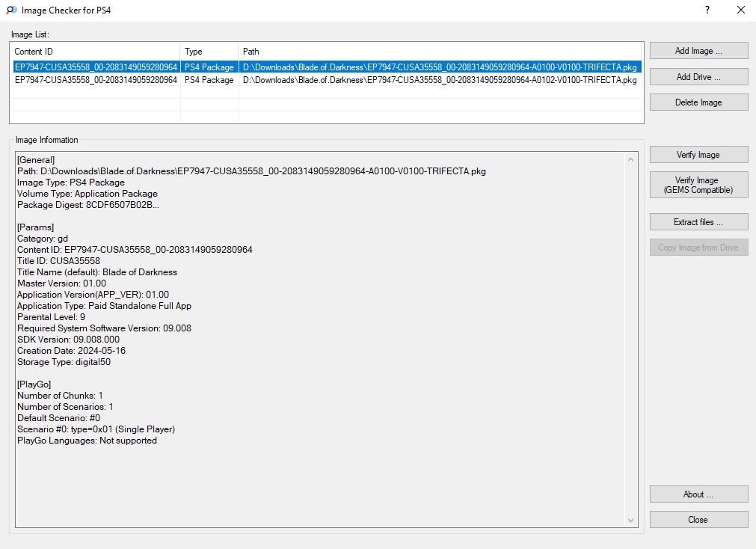Remove selection with Delete Image button

pos(698,102)
